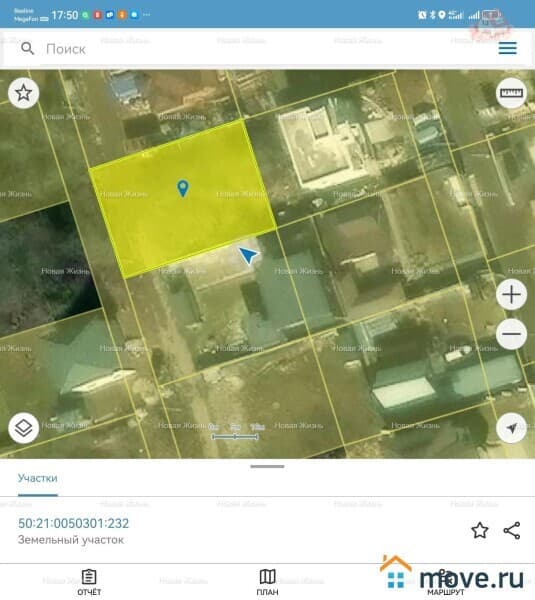The image size is (535, 600).
Task: Open the hamburger menu
Action: click(507, 48)
